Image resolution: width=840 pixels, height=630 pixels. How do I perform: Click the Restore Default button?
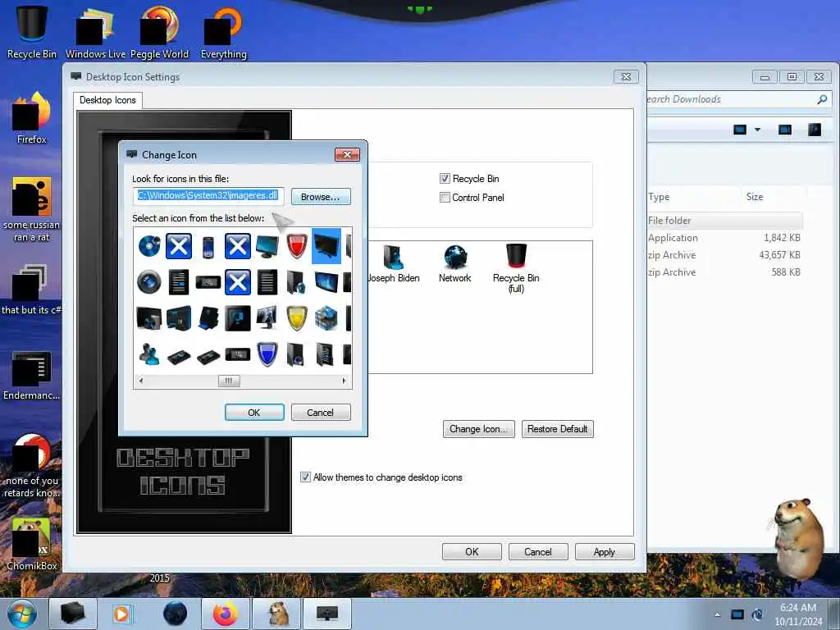click(x=557, y=428)
